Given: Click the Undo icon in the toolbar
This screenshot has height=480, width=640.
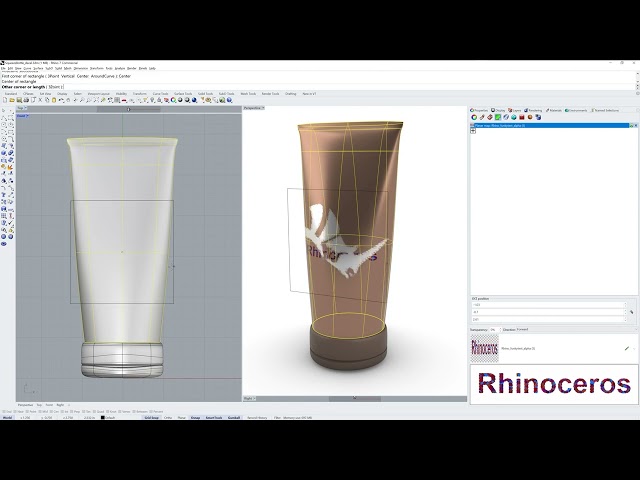Looking at the screenshot, I should 61,100.
